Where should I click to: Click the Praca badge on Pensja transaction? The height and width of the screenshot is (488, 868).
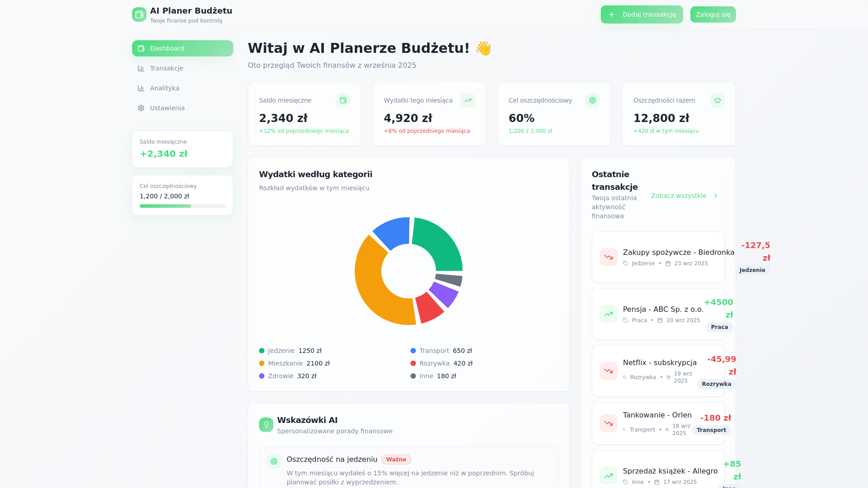720,327
